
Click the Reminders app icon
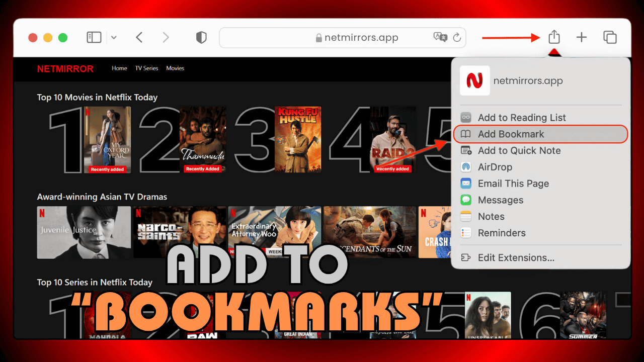point(466,233)
